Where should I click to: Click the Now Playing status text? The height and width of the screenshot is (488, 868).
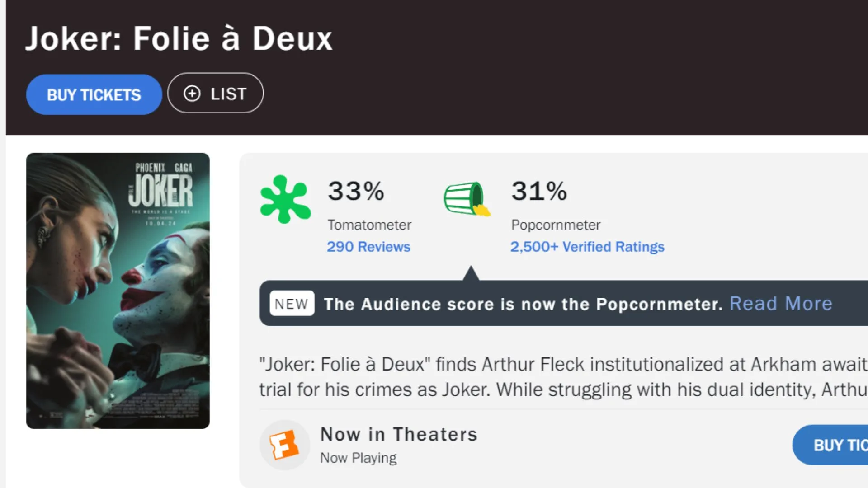click(358, 458)
